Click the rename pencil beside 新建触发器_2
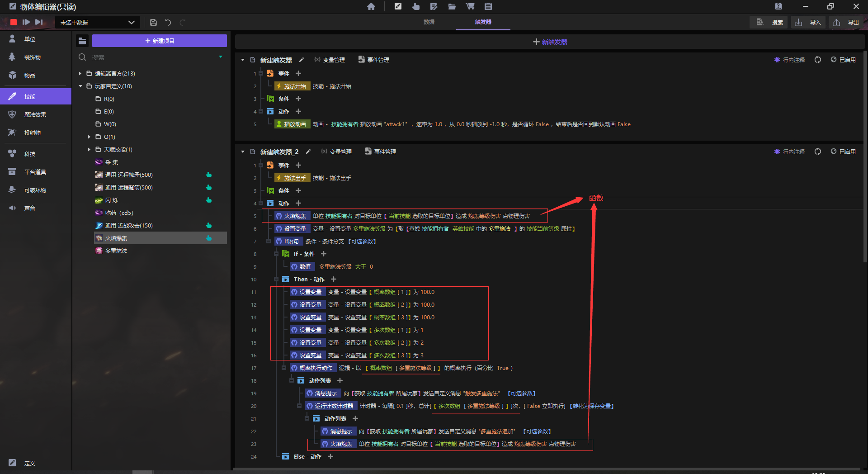Image resolution: width=868 pixels, height=474 pixels. tap(308, 152)
